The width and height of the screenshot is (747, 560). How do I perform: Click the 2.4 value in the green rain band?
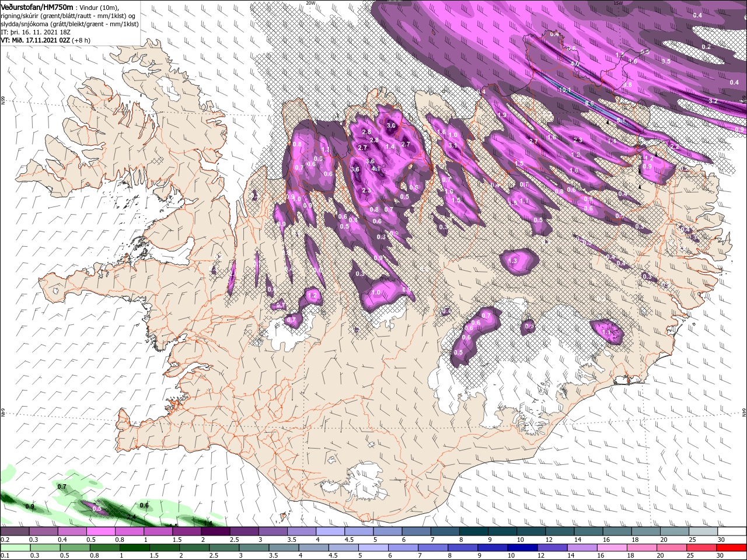click(131, 517)
